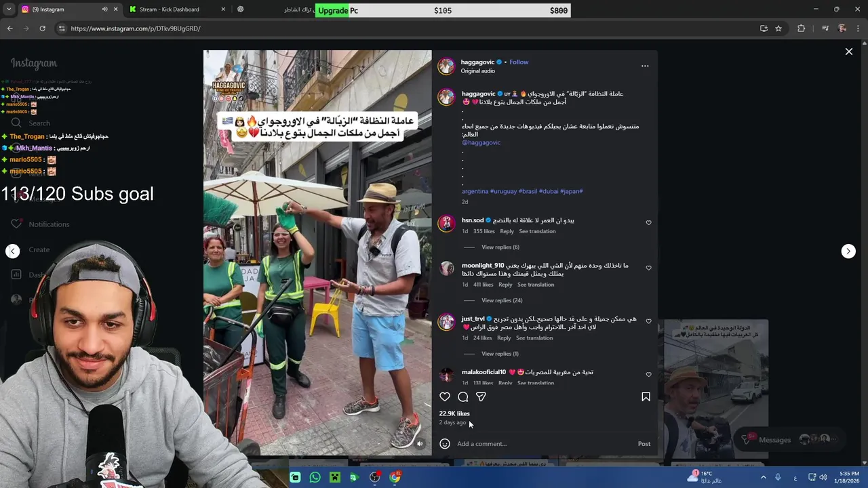Open the #uruguay hashtag
868x488 pixels.
[x=503, y=191]
